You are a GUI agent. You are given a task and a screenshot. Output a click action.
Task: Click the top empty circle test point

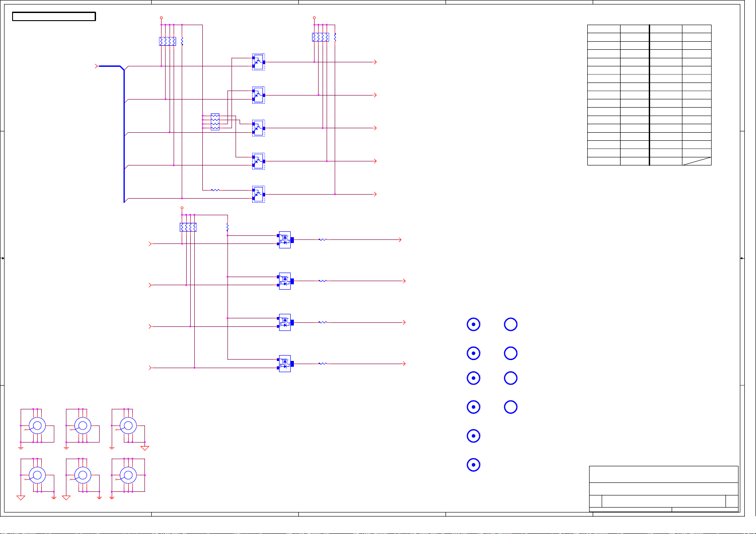pyautogui.click(x=511, y=324)
